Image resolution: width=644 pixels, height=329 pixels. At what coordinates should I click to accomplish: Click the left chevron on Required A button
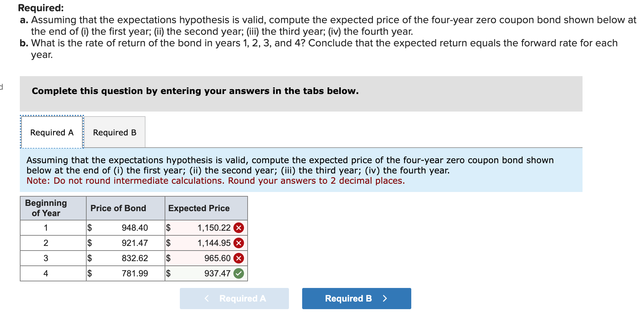tap(207, 298)
